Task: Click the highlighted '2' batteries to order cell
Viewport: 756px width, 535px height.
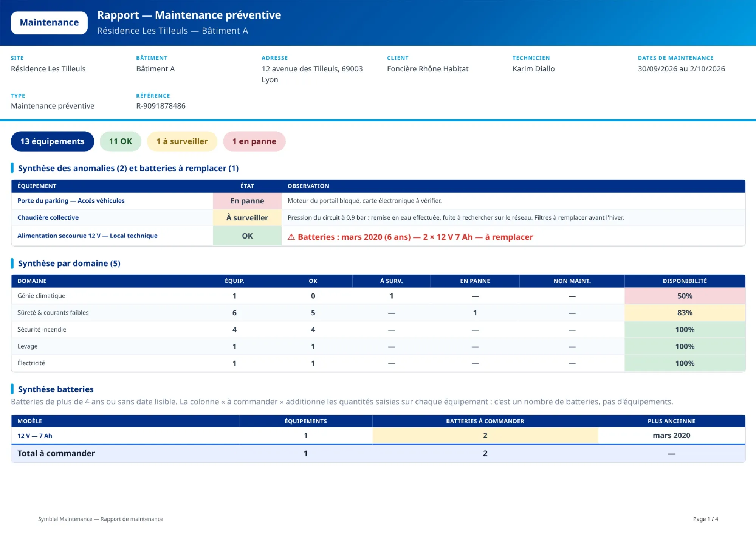Action: click(485, 436)
